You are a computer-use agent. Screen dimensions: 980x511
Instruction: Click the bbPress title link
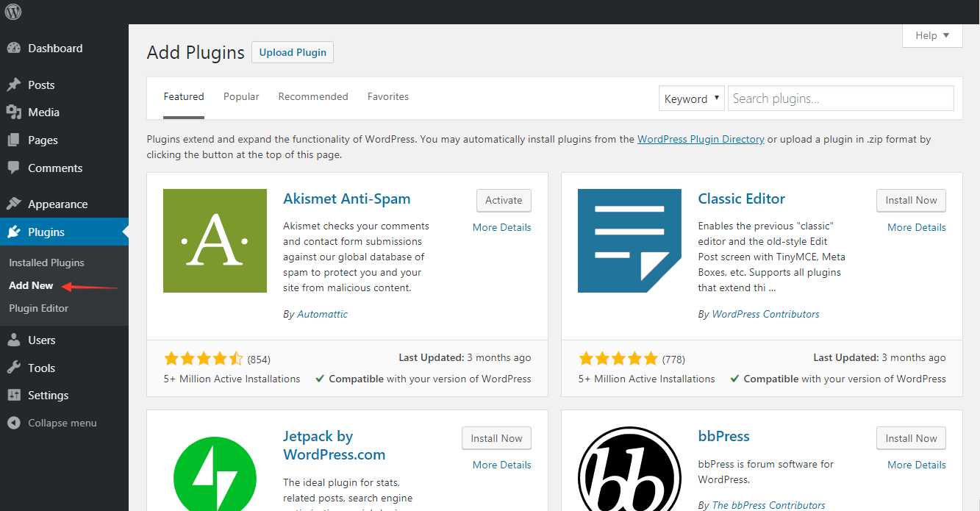[724, 436]
